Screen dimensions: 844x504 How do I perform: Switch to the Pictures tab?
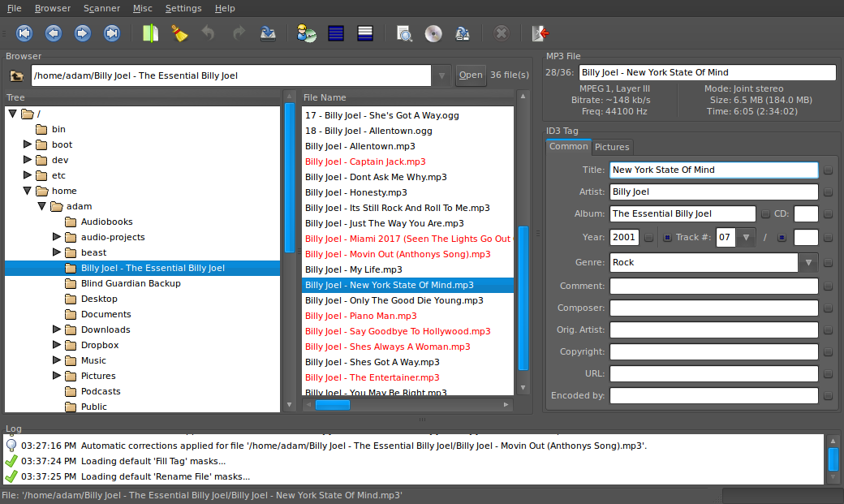612,147
